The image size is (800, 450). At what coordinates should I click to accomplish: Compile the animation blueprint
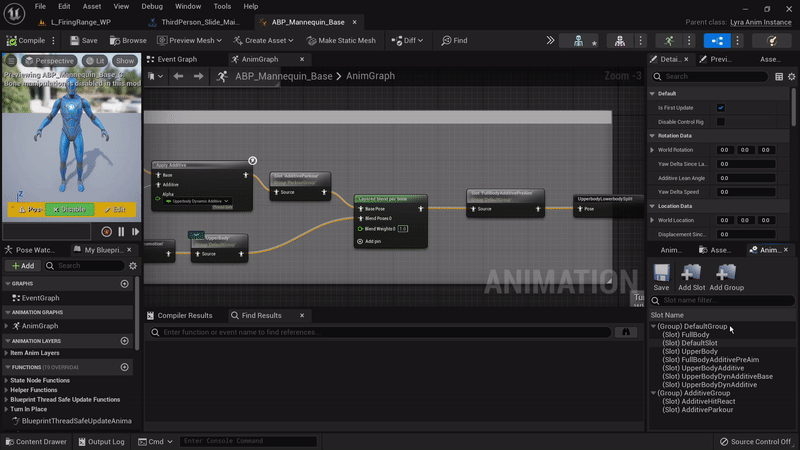26,40
